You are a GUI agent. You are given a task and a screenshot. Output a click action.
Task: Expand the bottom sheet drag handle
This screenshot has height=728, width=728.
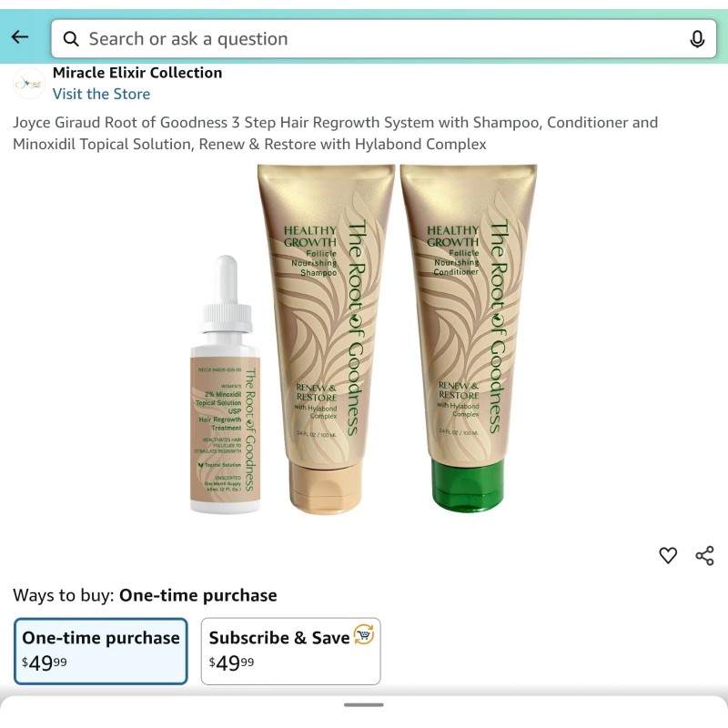pyautogui.click(x=363, y=704)
